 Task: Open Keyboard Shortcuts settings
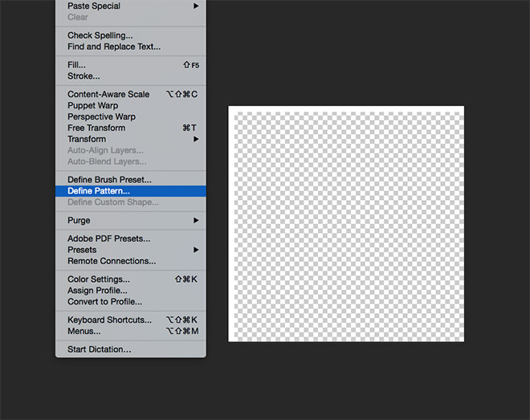pyautogui.click(x=109, y=320)
